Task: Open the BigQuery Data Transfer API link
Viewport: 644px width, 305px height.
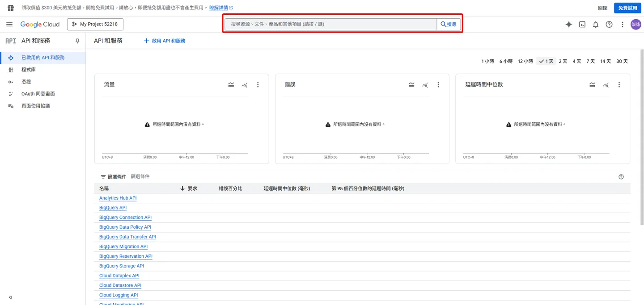Action: pyautogui.click(x=127, y=237)
